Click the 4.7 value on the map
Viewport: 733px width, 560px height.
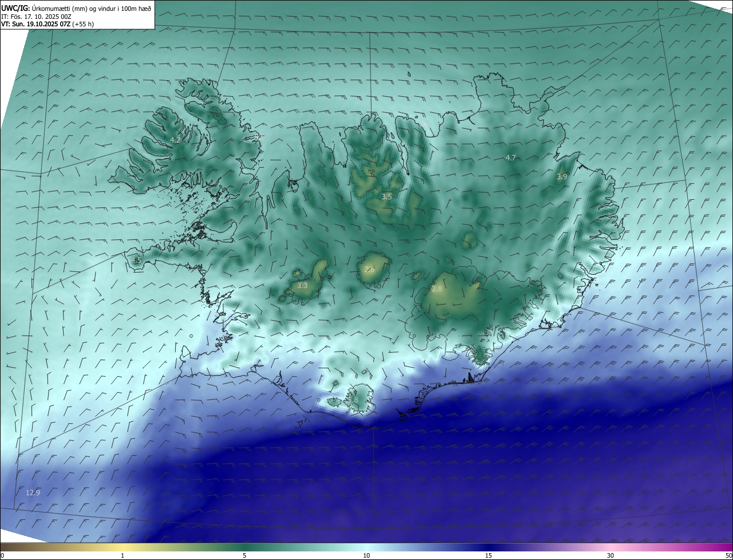pyautogui.click(x=511, y=157)
